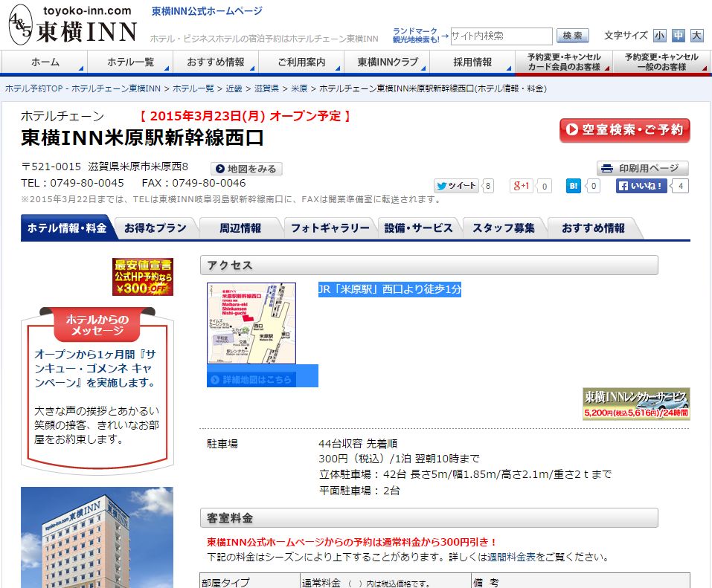Click 地図をみる map button

point(246,169)
